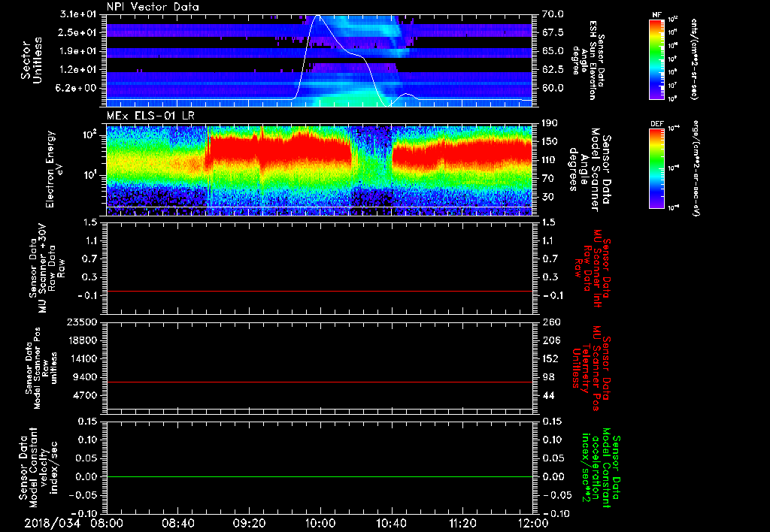Click the green line in velocity plot

[320, 476]
